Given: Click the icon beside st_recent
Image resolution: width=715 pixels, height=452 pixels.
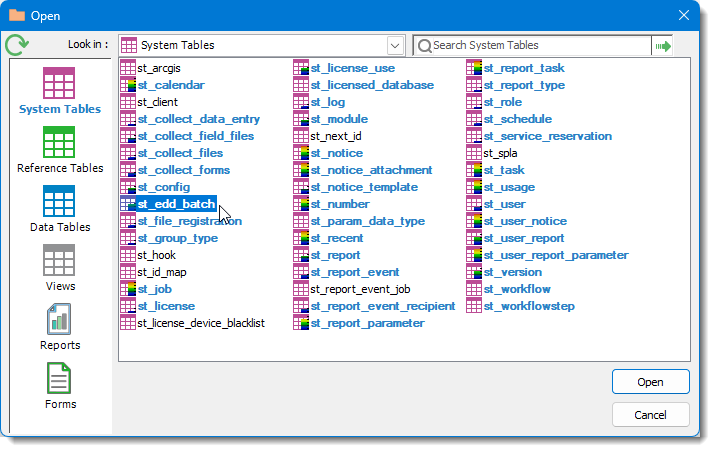Looking at the screenshot, I should tap(301, 238).
